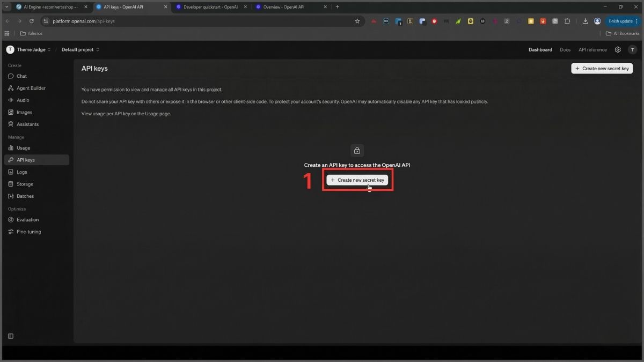
Task: Collapse the sidebar using bottom-left icon
Action: tap(11, 336)
